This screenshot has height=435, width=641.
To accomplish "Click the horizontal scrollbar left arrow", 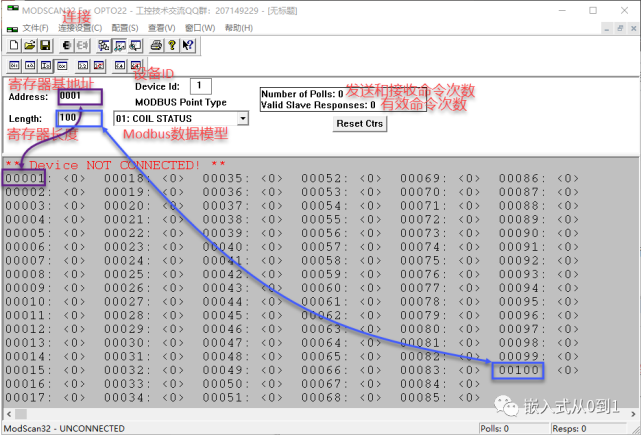I will click(9, 414).
